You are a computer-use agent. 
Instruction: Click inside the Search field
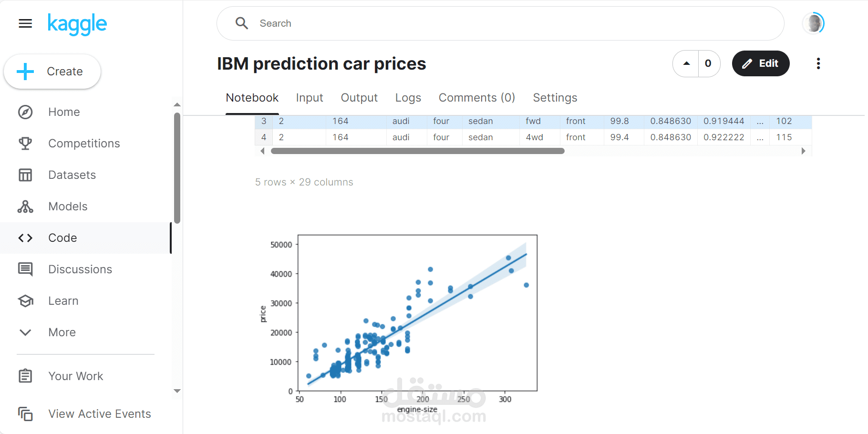(429, 23)
